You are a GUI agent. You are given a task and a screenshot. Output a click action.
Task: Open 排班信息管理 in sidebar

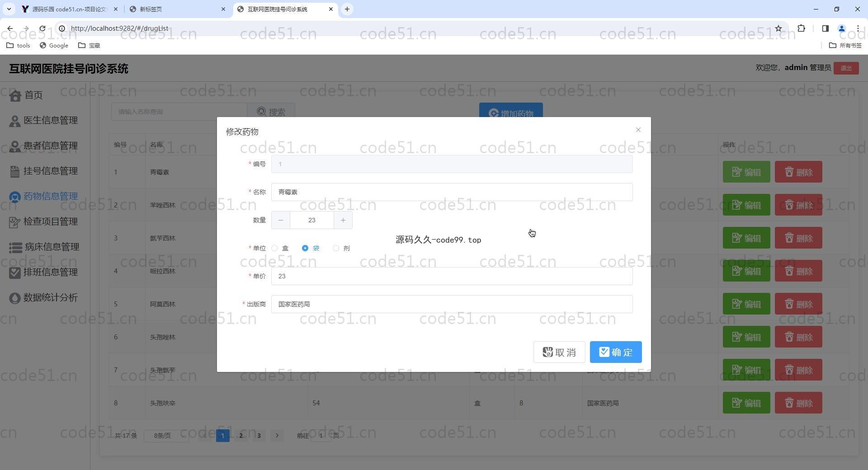pos(43,272)
